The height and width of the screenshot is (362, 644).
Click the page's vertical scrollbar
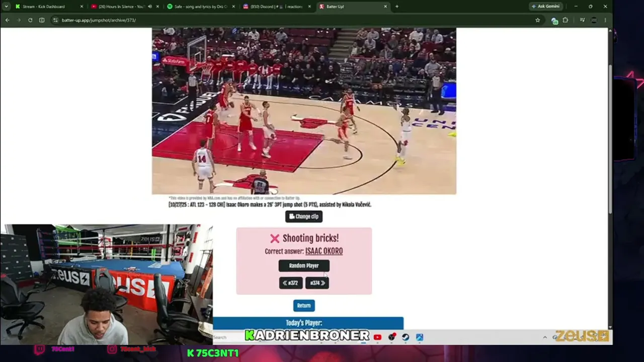[611, 138]
